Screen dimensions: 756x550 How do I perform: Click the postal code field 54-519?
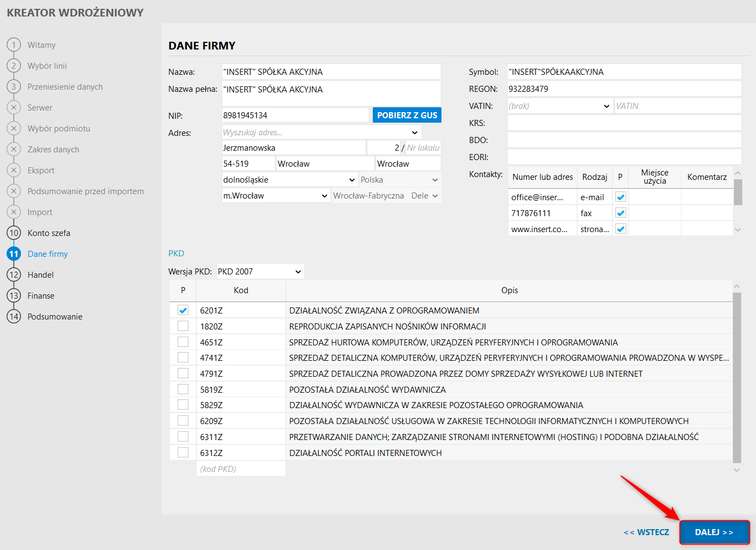pos(248,164)
